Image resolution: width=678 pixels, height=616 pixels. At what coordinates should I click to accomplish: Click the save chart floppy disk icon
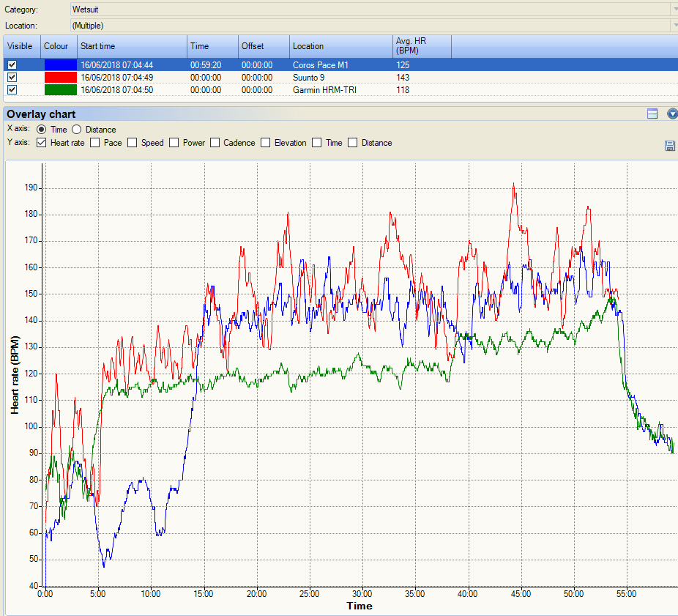click(669, 146)
